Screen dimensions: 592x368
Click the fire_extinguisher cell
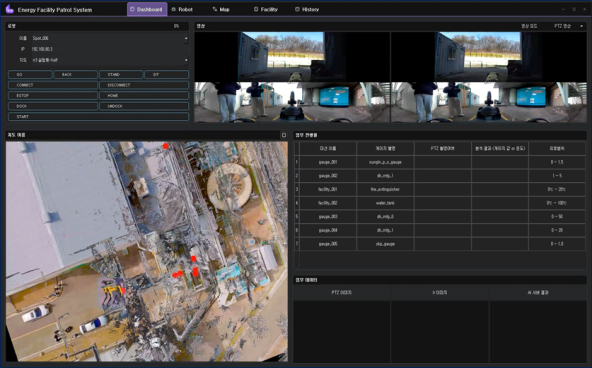point(385,189)
